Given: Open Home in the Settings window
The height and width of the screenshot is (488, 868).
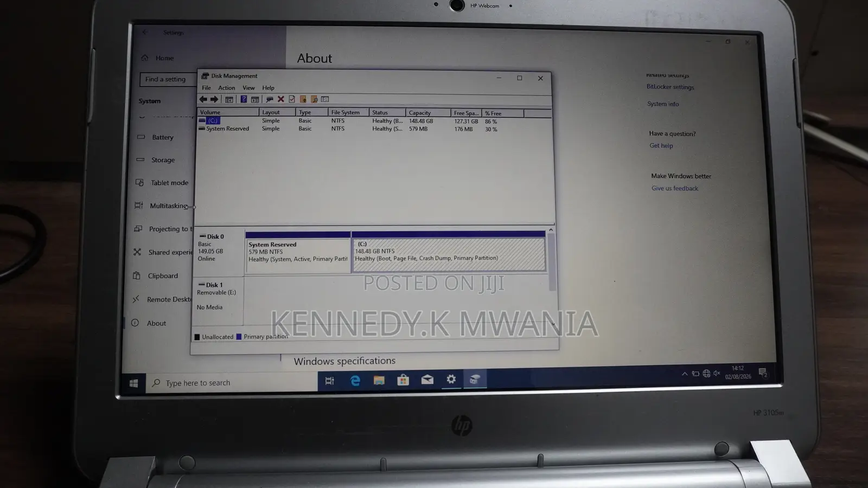Looking at the screenshot, I should click(158, 58).
